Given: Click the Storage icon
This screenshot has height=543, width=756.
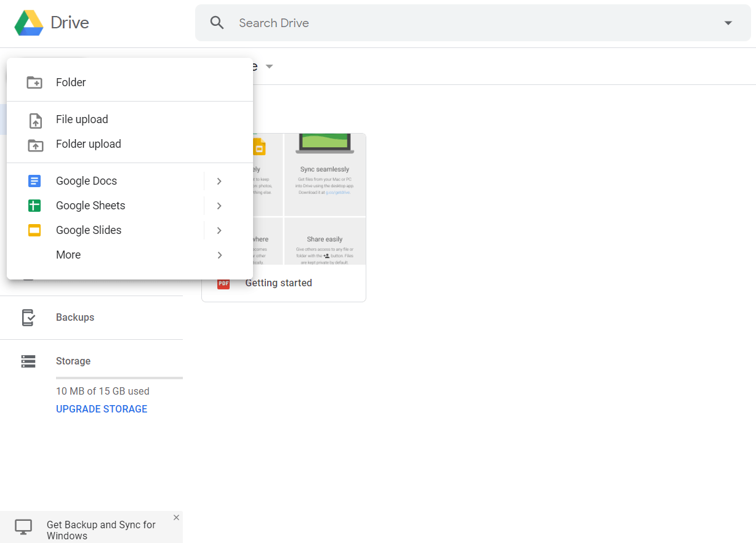Looking at the screenshot, I should click(x=28, y=361).
